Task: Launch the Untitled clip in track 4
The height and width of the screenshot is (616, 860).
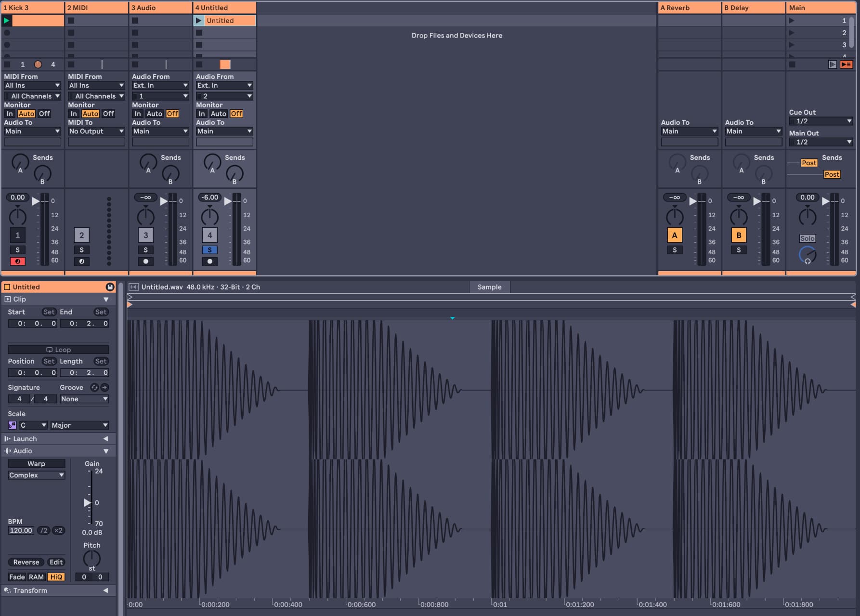Action: [x=198, y=21]
